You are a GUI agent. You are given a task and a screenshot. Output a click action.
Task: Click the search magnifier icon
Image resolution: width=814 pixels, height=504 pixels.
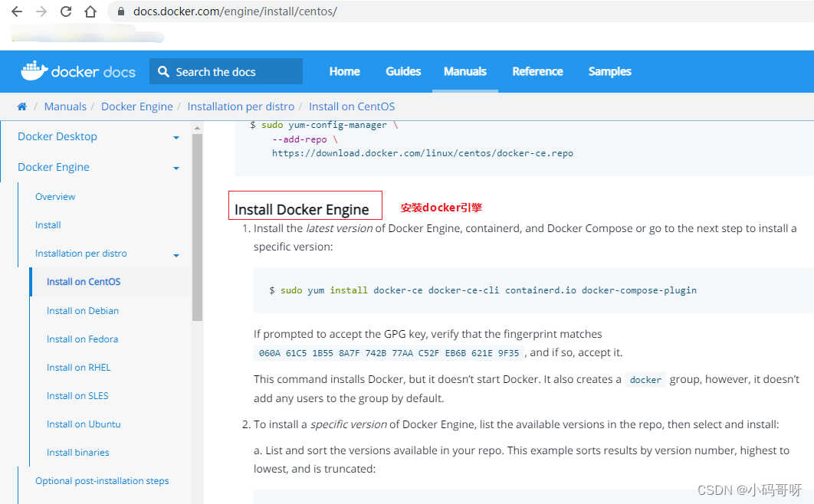click(x=163, y=72)
